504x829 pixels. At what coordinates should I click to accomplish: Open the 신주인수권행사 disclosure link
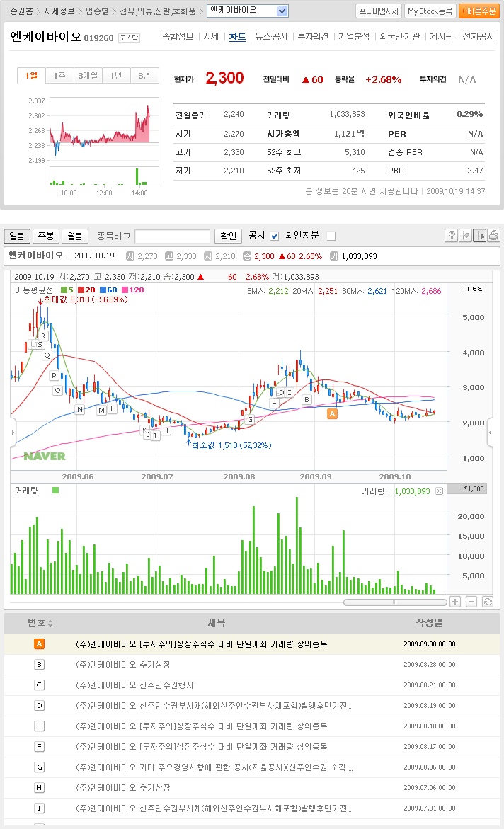click(x=134, y=685)
